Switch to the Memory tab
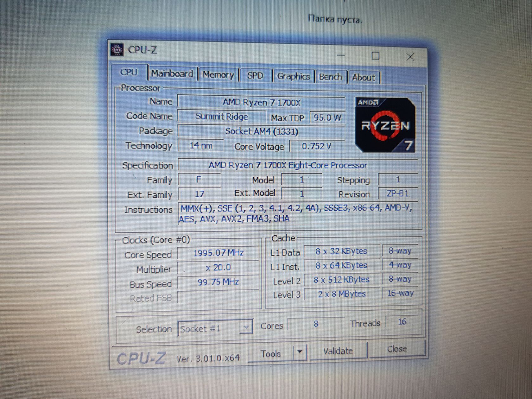The image size is (532, 399). (218, 75)
